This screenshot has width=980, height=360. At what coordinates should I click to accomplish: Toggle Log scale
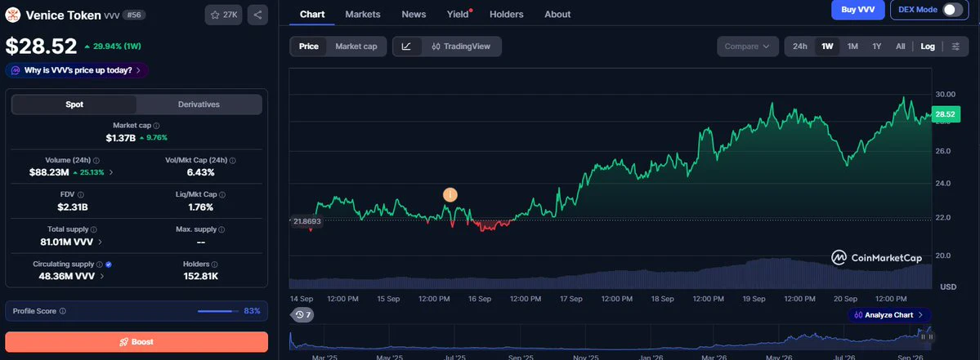coord(928,47)
